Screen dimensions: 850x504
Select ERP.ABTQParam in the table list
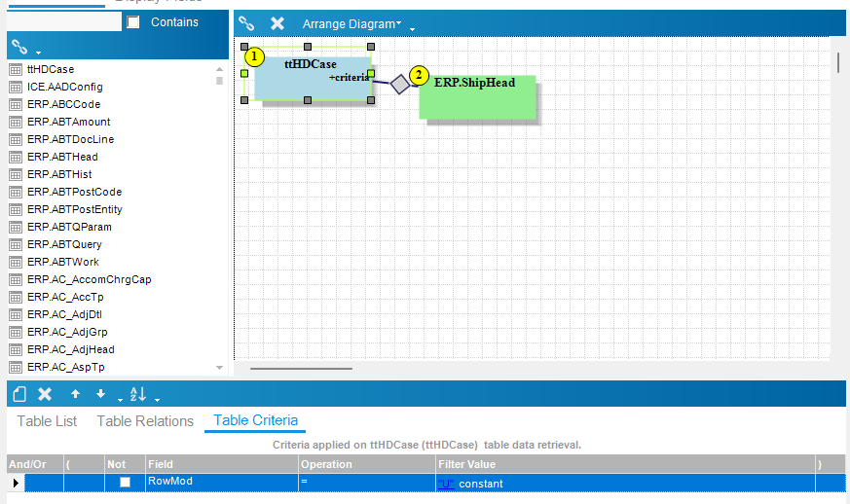pos(69,227)
